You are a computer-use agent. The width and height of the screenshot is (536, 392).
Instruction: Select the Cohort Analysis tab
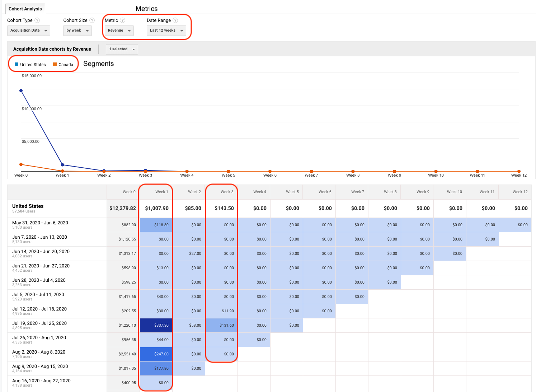(25, 9)
